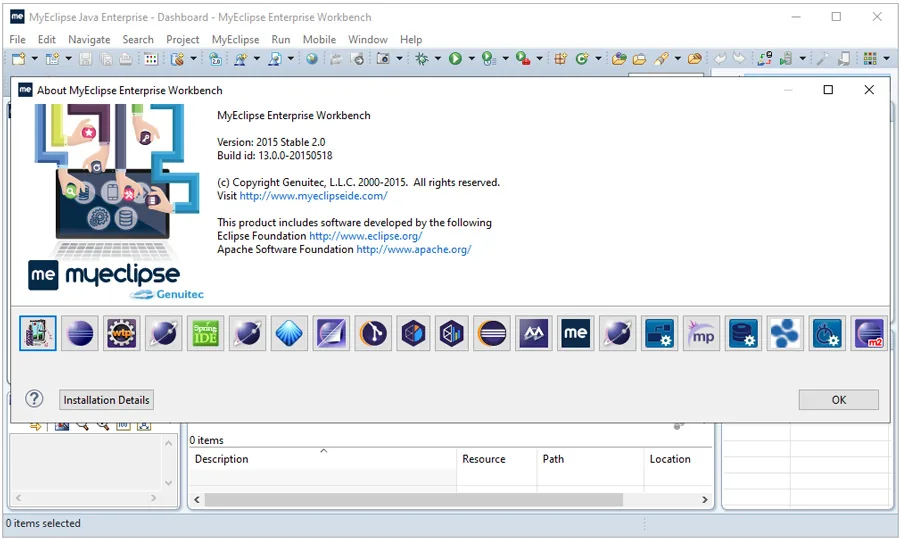Click the stopwatch gear feature icon
The width and height of the screenshot is (900, 539).
[827, 333]
